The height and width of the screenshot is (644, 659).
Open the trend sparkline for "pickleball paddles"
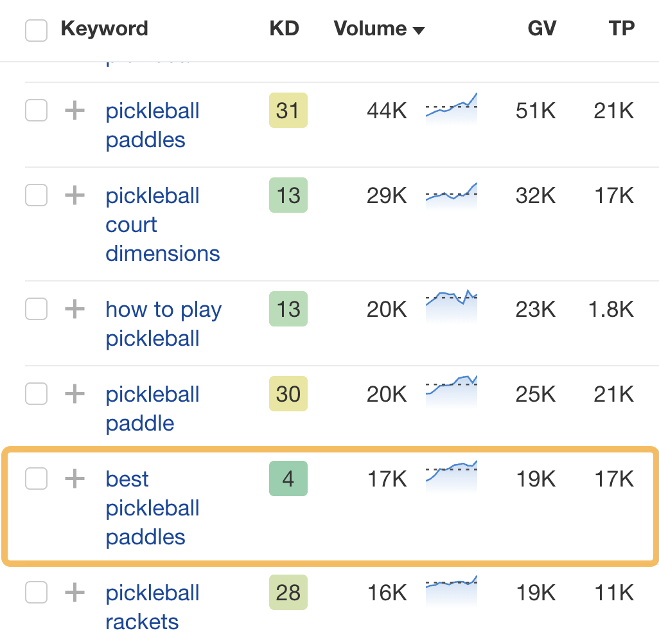[451, 111]
